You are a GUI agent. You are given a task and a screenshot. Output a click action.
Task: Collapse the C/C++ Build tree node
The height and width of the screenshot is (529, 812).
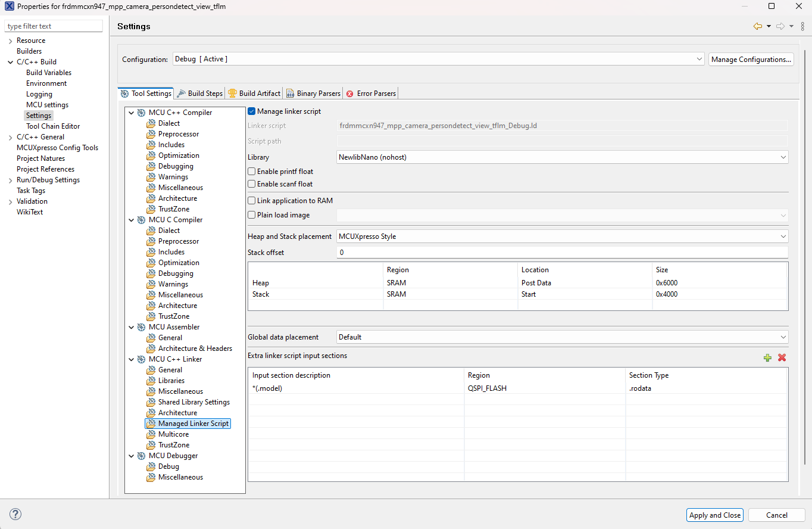point(10,61)
